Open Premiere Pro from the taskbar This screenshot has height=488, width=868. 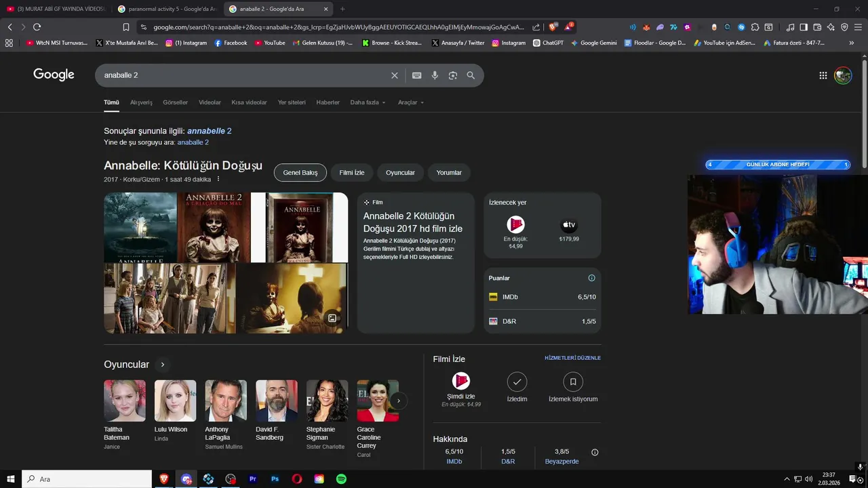253,479
